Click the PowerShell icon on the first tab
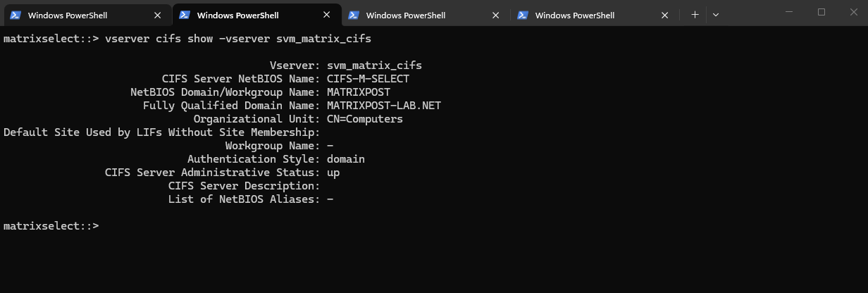The image size is (868, 293). (x=15, y=15)
